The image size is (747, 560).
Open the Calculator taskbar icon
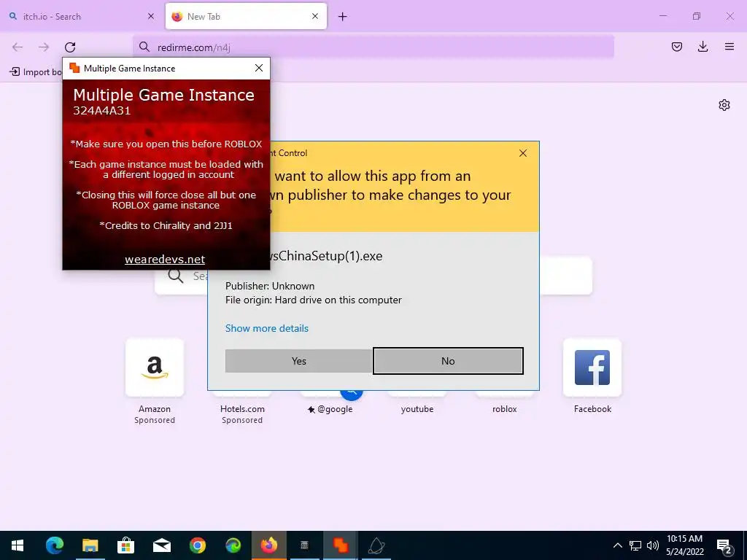click(305, 545)
